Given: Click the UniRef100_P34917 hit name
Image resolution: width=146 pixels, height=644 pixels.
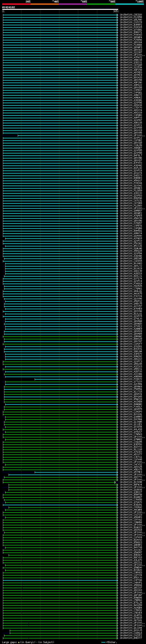Looking at the screenshot, I should point(131,407).
